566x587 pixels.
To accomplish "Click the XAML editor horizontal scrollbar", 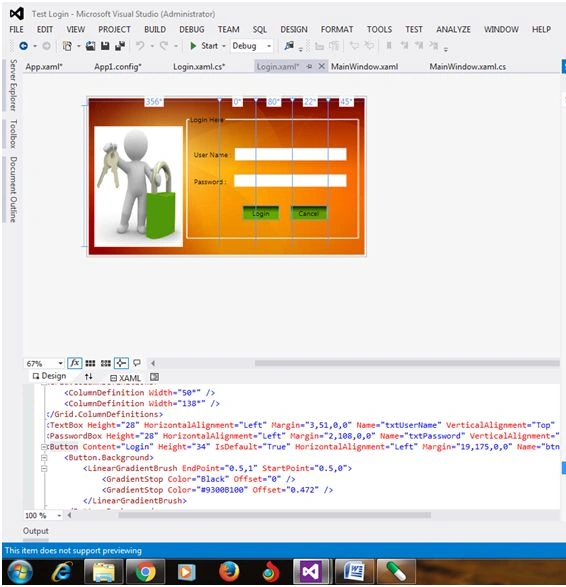I will point(274,515).
